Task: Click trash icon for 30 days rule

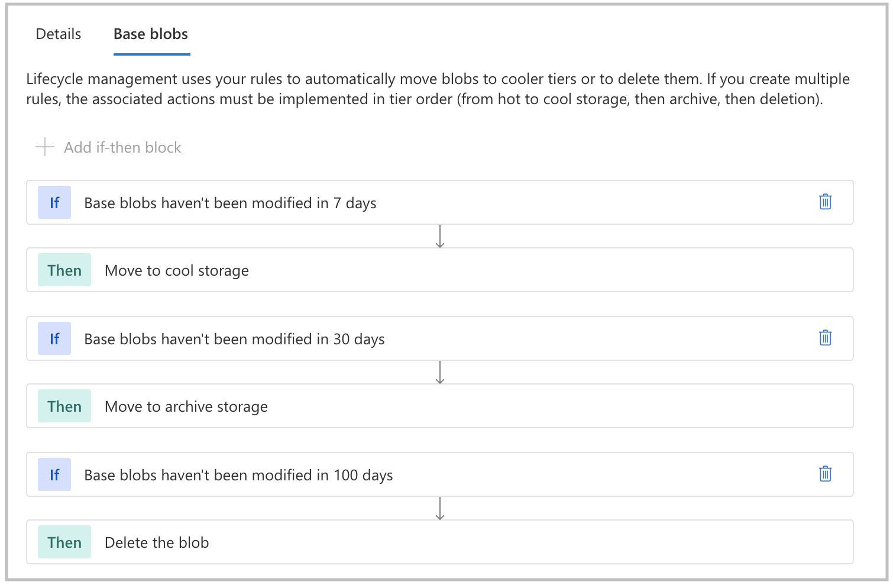Action: [x=825, y=338]
